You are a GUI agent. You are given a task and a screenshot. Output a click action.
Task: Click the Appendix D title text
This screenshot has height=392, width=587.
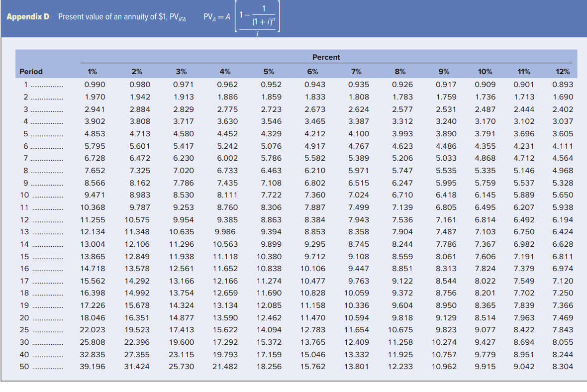[x=28, y=17]
